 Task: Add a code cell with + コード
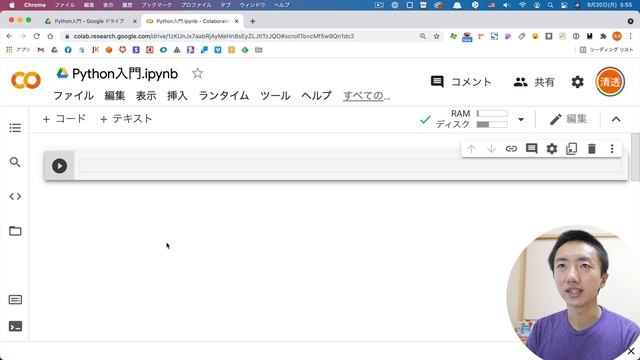click(64, 119)
